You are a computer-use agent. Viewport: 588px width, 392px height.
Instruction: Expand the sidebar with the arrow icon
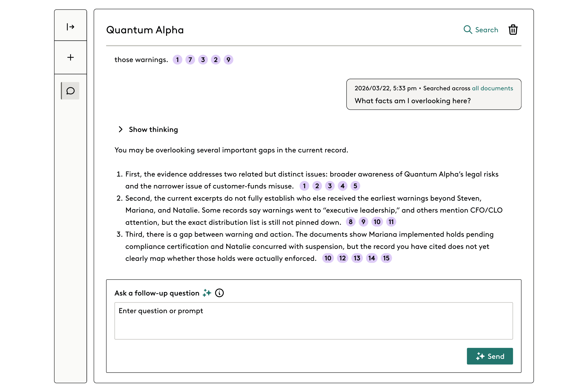tap(71, 26)
